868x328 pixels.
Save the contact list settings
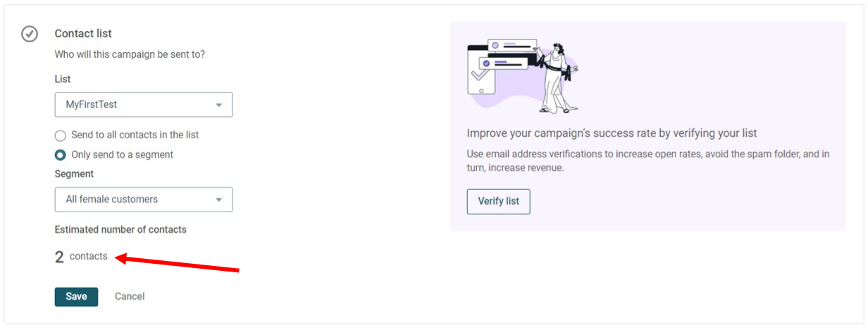click(x=76, y=297)
